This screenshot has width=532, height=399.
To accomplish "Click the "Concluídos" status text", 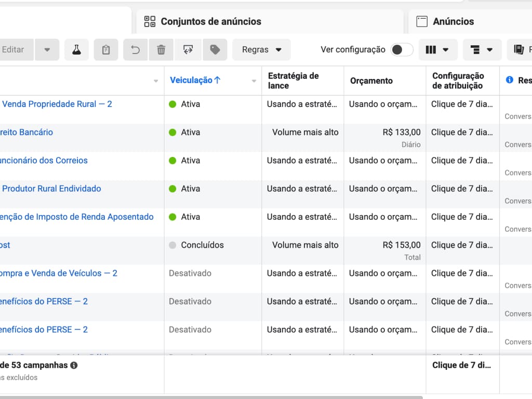I will click(203, 245).
